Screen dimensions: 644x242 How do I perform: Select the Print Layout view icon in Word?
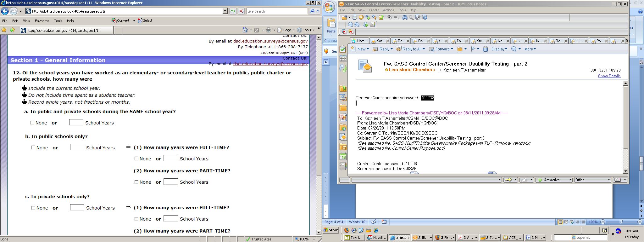click(560, 222)
